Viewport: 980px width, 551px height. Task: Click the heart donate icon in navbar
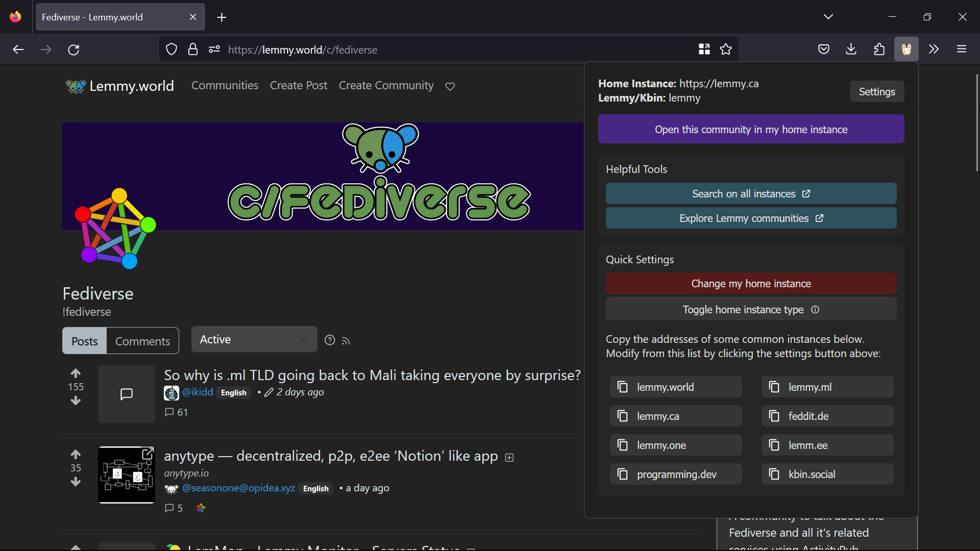(x=450, y=86)
